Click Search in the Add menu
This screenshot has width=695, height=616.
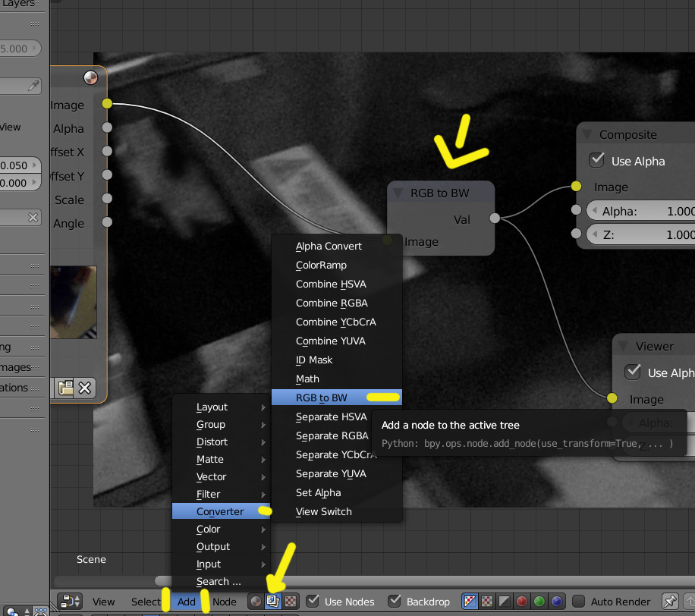[222, 581]
